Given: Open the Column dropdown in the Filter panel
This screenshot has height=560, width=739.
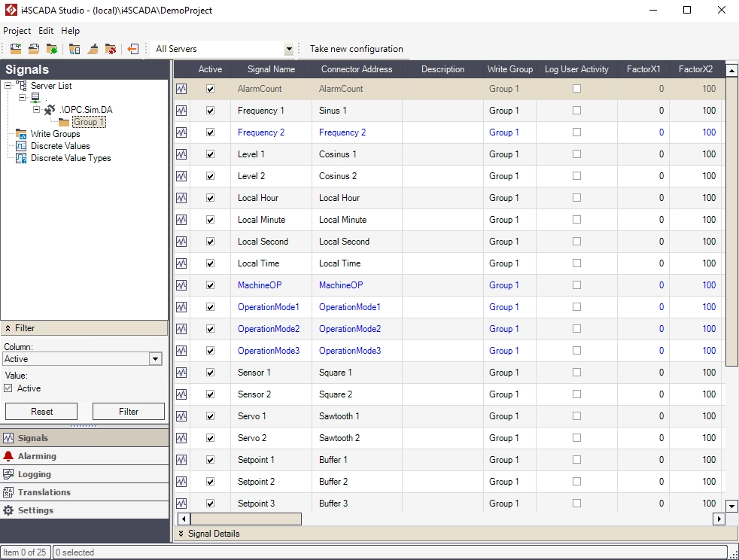Looking at the screenshot, I should click(x=155, y=359).
